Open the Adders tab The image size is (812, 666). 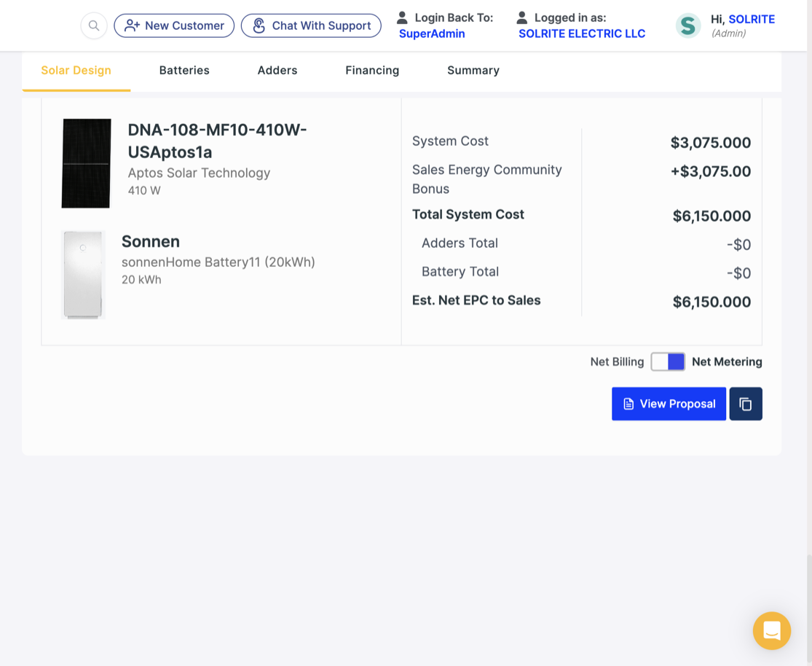click(x=277, y=71)
